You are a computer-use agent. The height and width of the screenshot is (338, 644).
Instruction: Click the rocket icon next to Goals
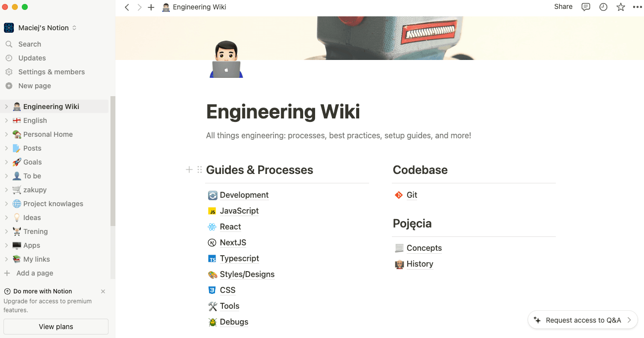(x=17, y=162)
